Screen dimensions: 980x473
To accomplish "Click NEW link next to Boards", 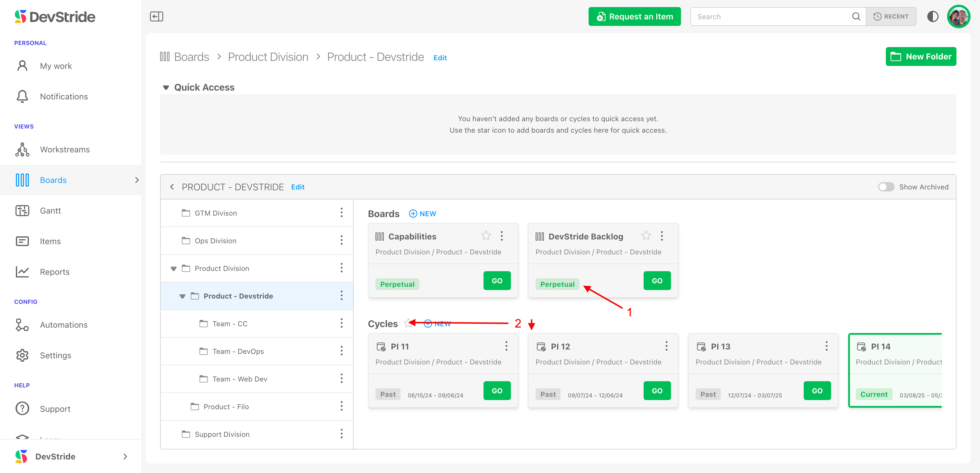I will point(423,214).
